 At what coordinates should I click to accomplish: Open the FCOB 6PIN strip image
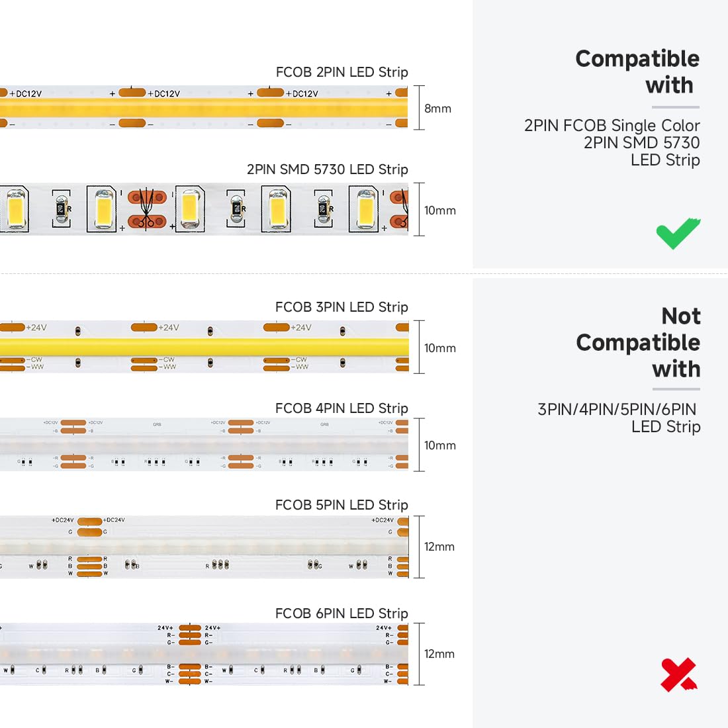[x=204, y=654]
